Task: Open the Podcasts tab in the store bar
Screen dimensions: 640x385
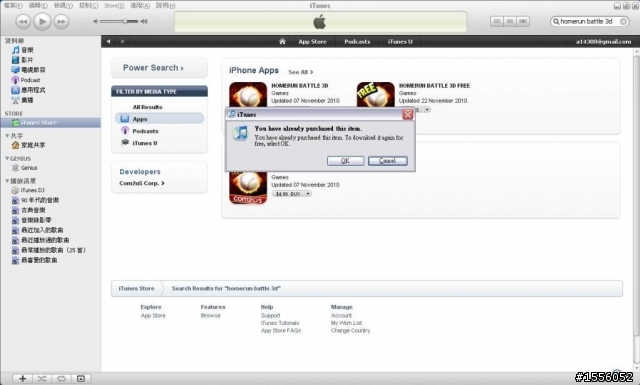Action: click(x=357, y=42)
